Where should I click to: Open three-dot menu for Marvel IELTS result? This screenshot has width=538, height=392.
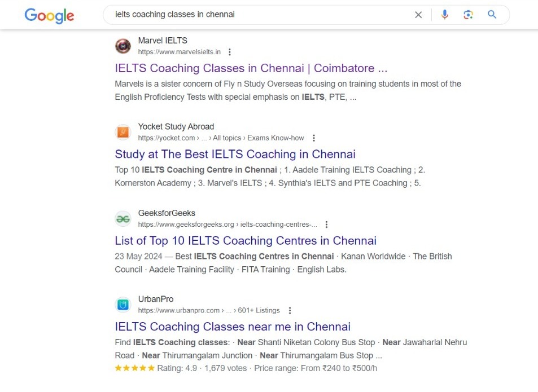click(x=229, y=52)
